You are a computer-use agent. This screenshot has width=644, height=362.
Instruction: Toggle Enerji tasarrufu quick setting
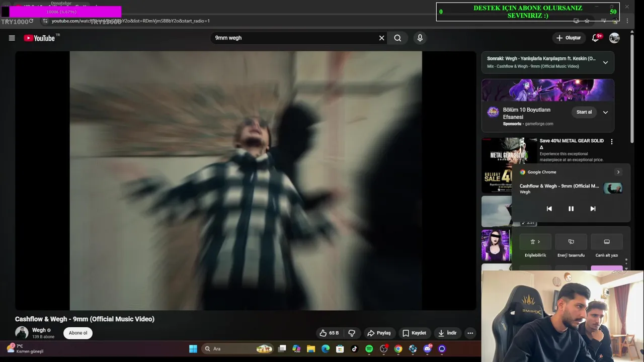point(571,242)
